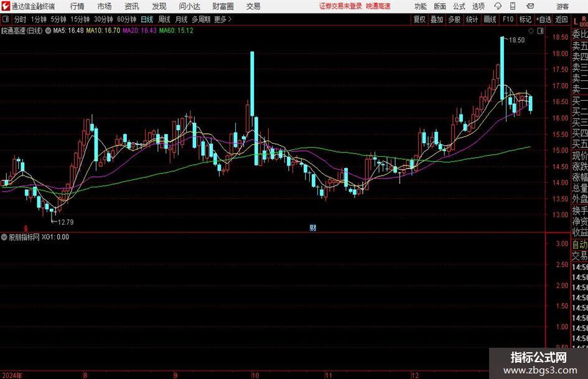Select the 日线 daily chart tab
588x379 pixels.
tap(147, 19)
